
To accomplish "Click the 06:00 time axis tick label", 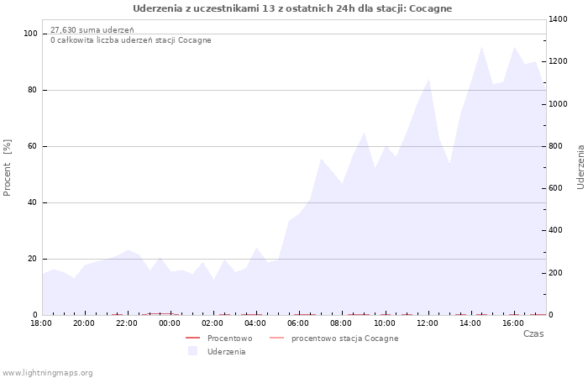I will [298, 323].
